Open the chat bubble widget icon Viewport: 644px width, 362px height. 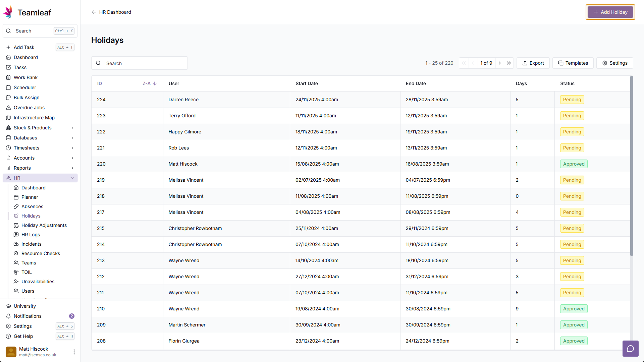click(x=630, y=349)
